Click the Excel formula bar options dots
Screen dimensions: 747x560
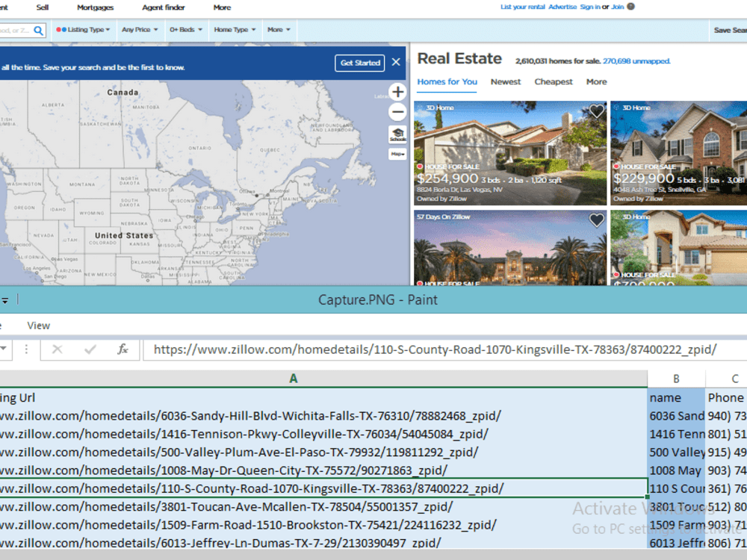click(x=26, y=349)
